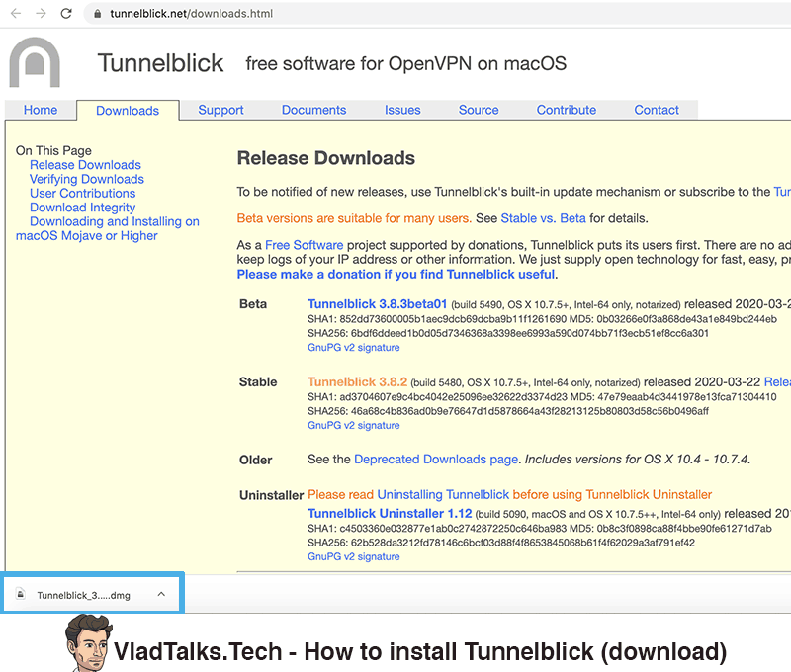Click the Uninstaller SHA256 hash text
Image resolution: width=791 pixels, height=672 pixels.
(501, 543)
